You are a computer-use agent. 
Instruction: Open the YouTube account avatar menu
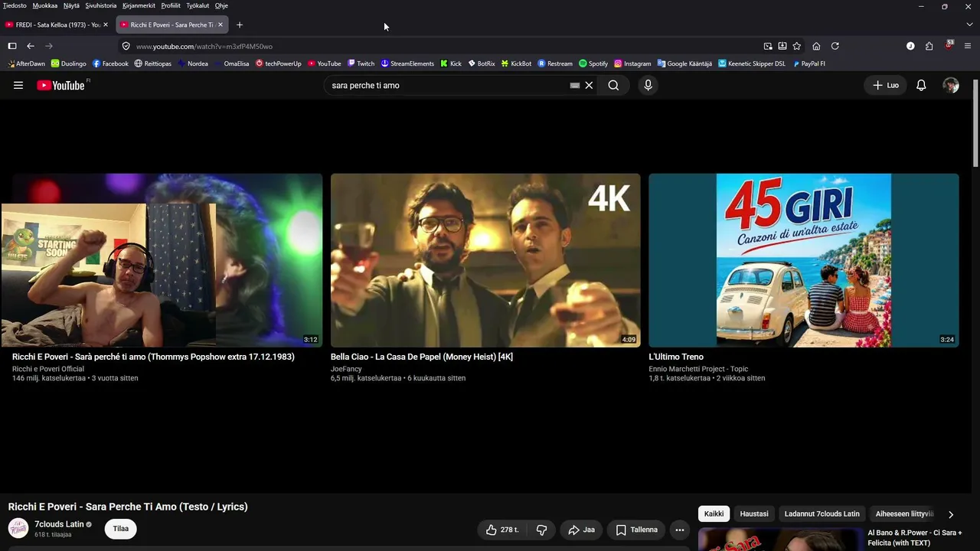coord(951,86)
